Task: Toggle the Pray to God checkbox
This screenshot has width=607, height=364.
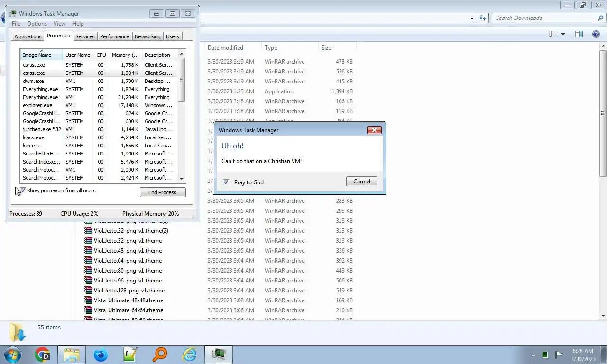Action: point(226,182)
